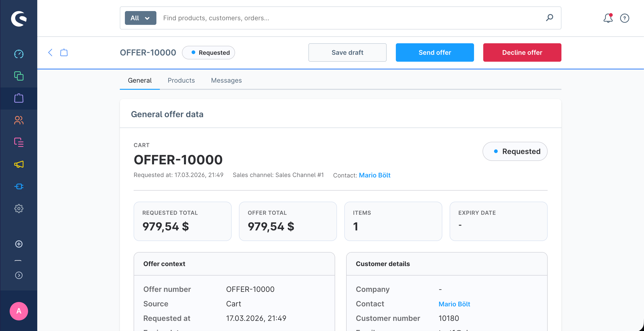Click the Decline offer button

522,52
